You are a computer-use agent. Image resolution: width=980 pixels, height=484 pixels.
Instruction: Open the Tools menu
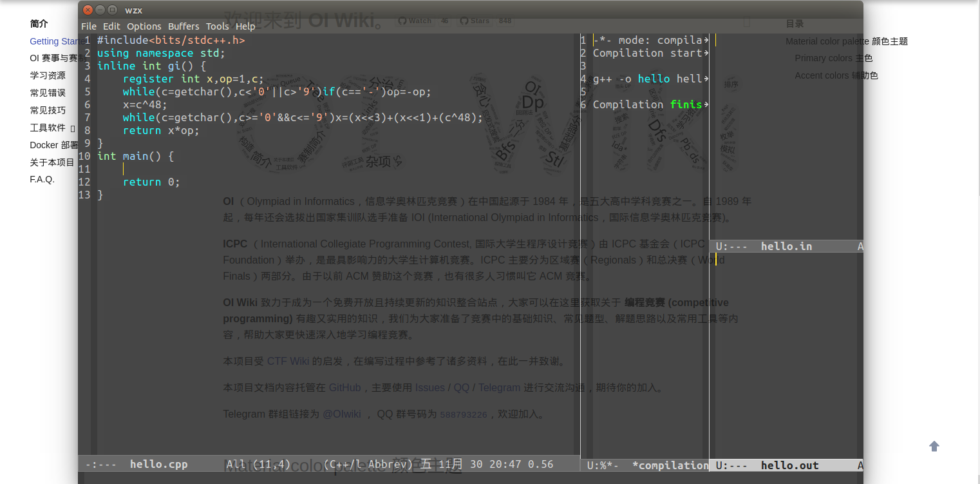click(217, 26)
